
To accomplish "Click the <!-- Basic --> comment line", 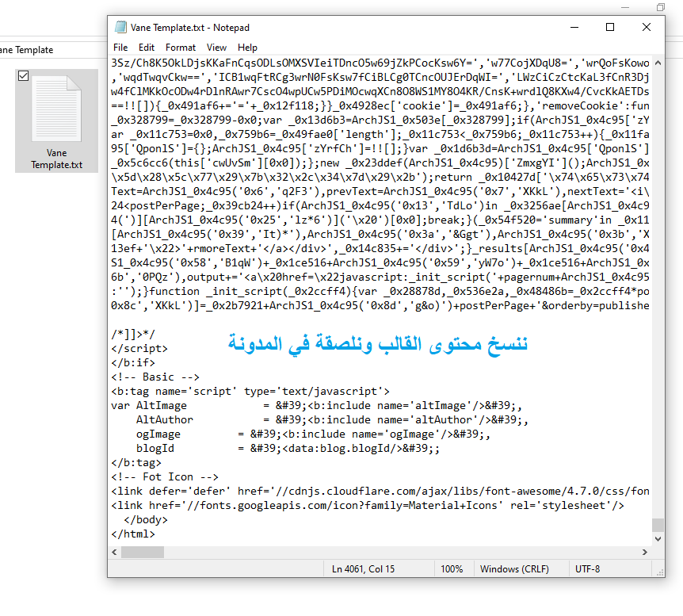I will pos(155,377).
